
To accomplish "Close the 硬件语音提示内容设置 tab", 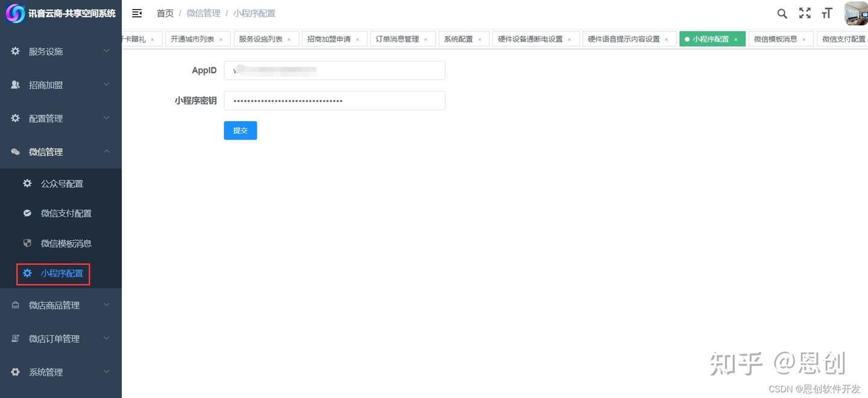I will (666, 40).
